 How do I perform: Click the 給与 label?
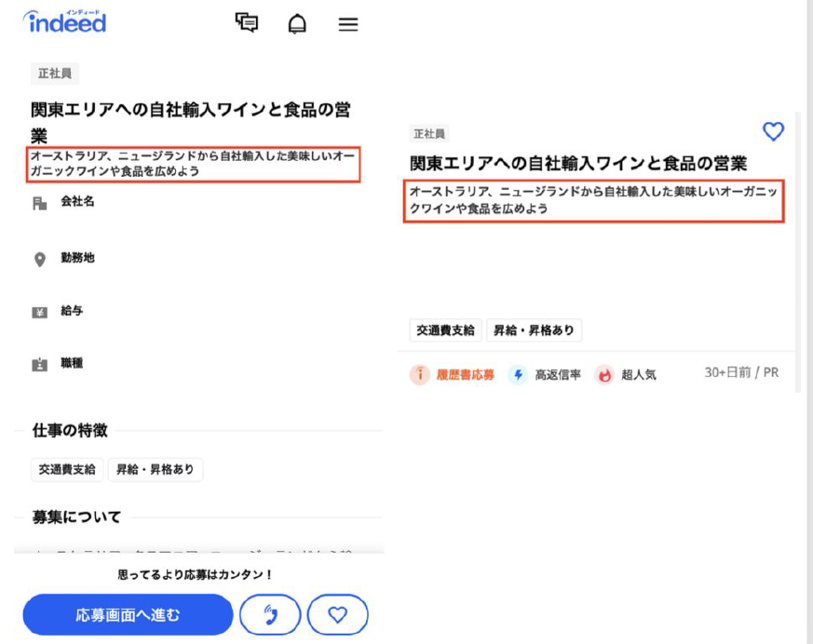click(x=72, y=310)
